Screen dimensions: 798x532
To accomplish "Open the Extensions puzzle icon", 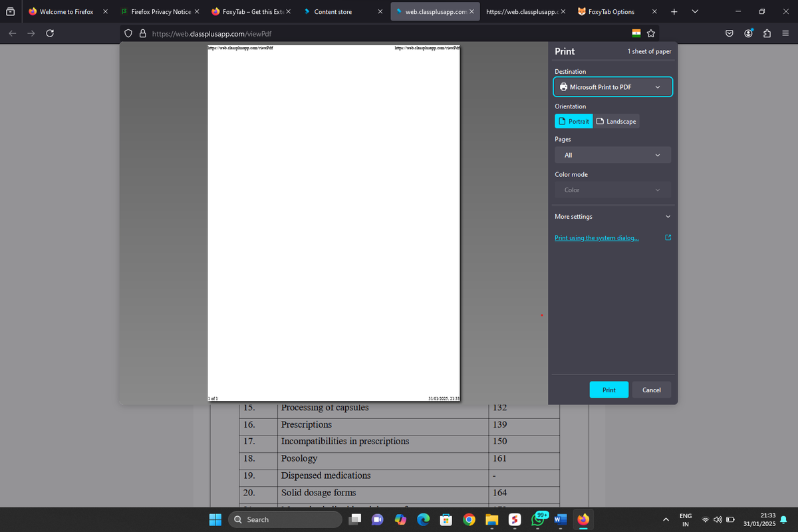I will [767, 33].
